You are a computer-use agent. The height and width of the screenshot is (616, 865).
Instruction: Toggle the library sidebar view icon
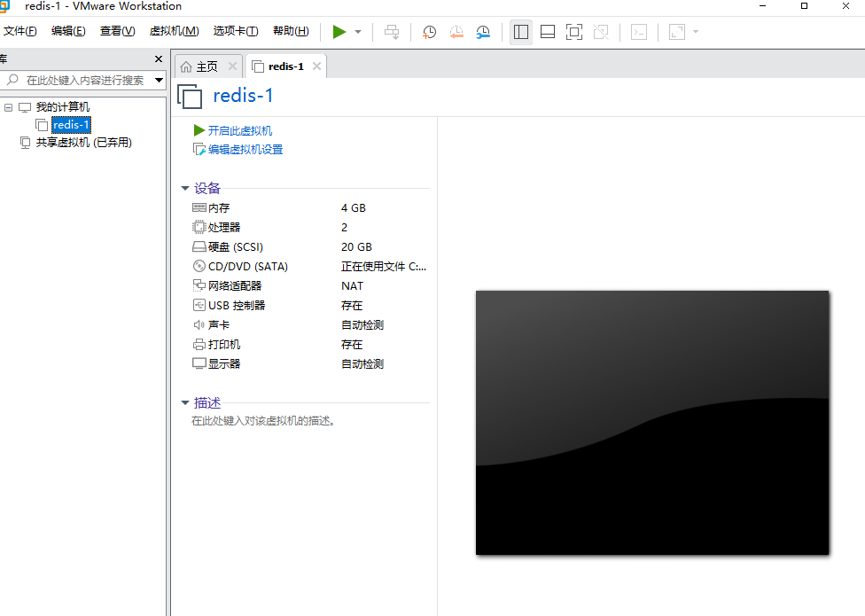pos(521,32)
